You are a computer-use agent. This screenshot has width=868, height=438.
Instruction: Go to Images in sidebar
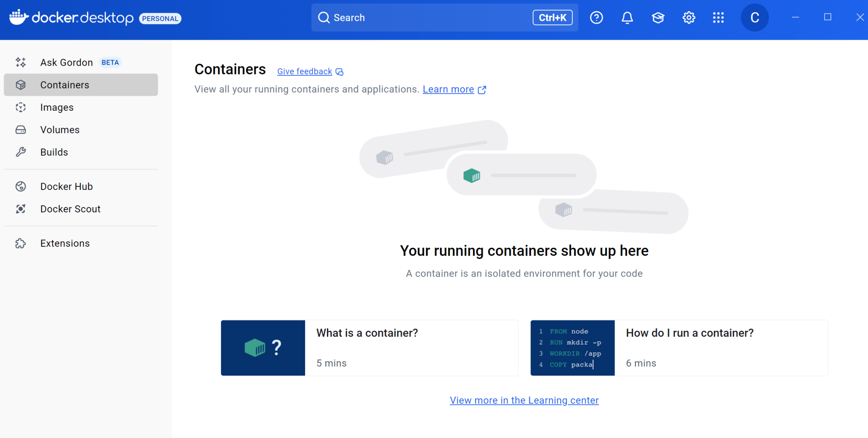click(57, 108)
